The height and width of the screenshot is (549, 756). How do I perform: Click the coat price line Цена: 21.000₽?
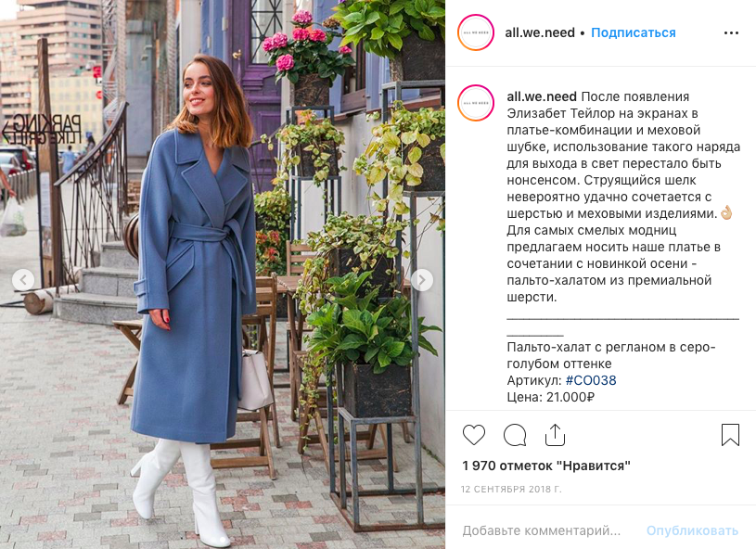click(551, 397)
